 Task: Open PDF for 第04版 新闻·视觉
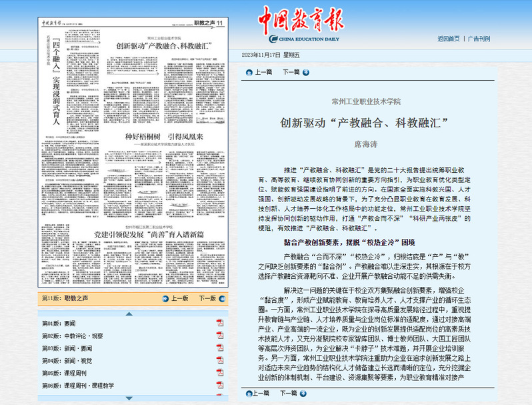tap(219, 361)
